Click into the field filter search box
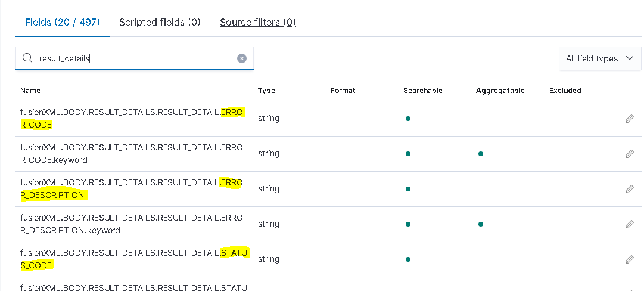This screenshot has height=291, width=644. (134, 58)
